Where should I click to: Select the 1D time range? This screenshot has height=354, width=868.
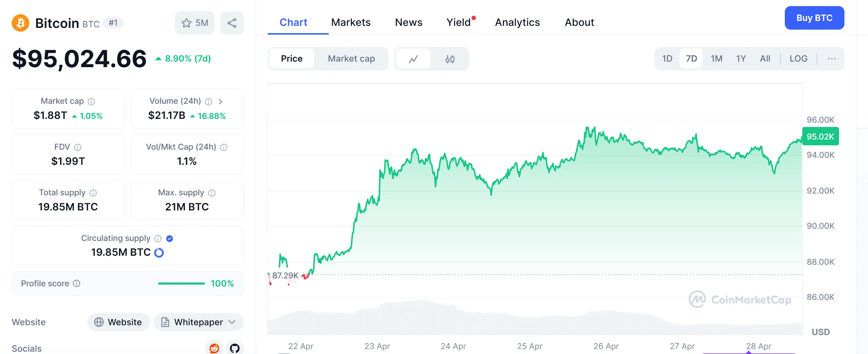point(667,59)
